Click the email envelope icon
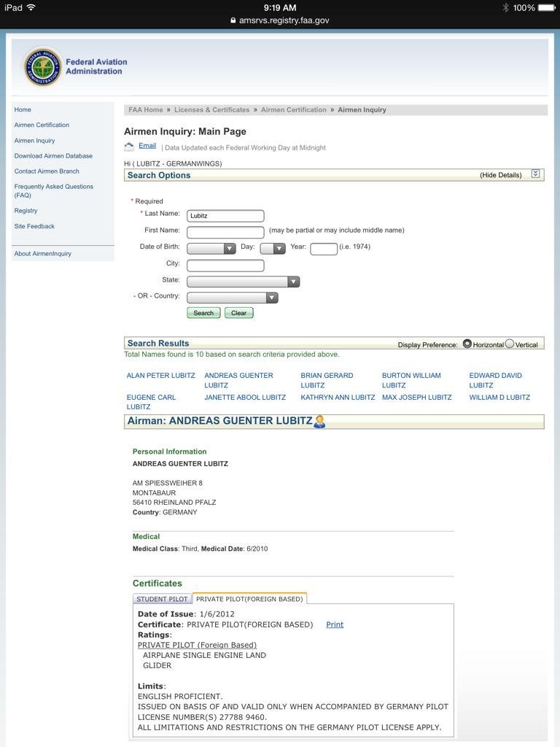 click(x=129, y=147)
